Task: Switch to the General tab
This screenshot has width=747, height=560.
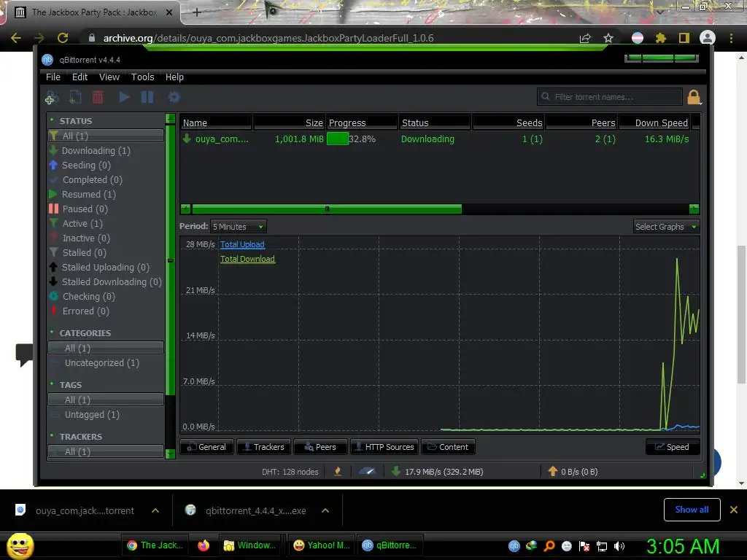Action: coord(206,447)
